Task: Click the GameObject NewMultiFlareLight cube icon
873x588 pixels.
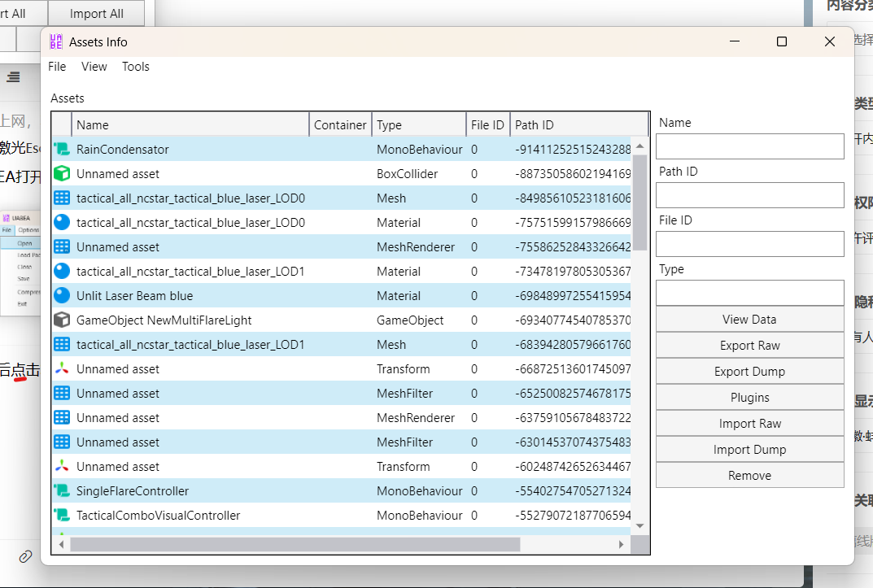Action: 62,320
